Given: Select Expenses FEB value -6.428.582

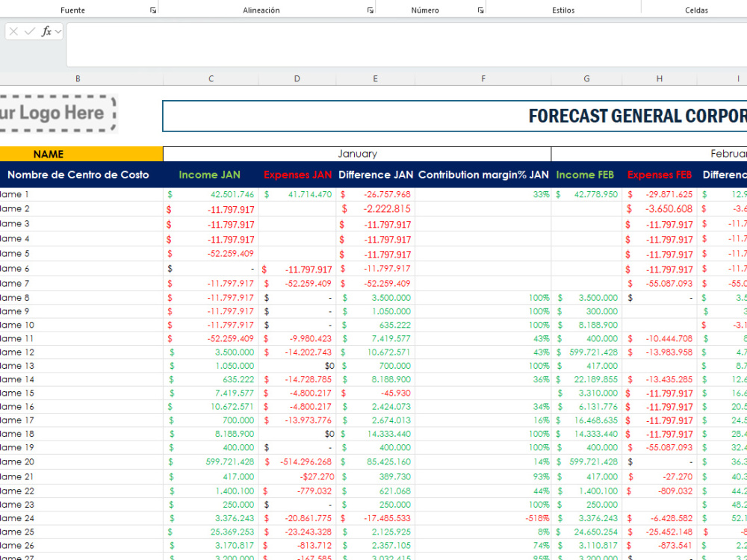Looking at the screenshot, I should point(660,518).
